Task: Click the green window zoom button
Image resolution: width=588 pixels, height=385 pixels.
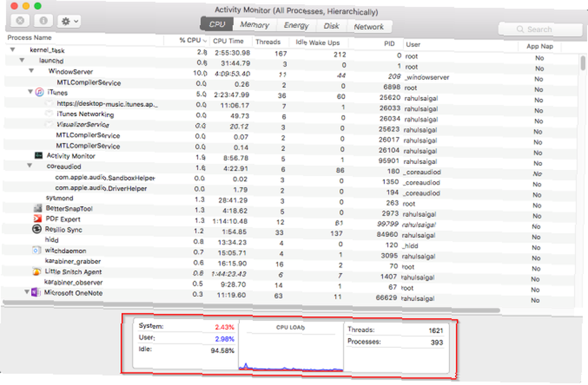Action: (x=38, y=6)
